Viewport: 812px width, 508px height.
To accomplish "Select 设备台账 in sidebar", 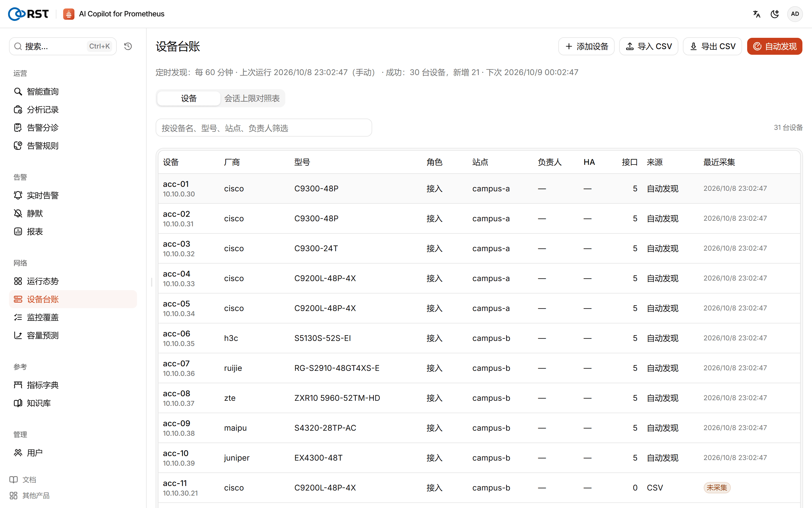I will point(73,299).
